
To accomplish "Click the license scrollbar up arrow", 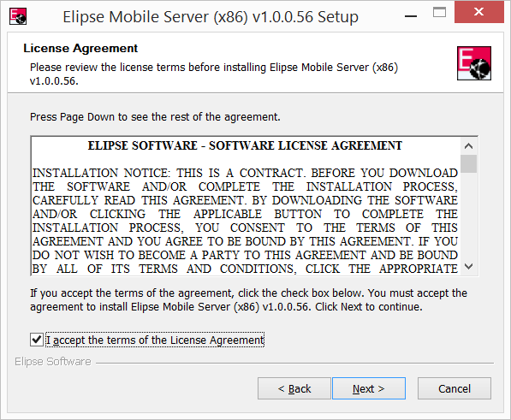I will tap(469, 146).
